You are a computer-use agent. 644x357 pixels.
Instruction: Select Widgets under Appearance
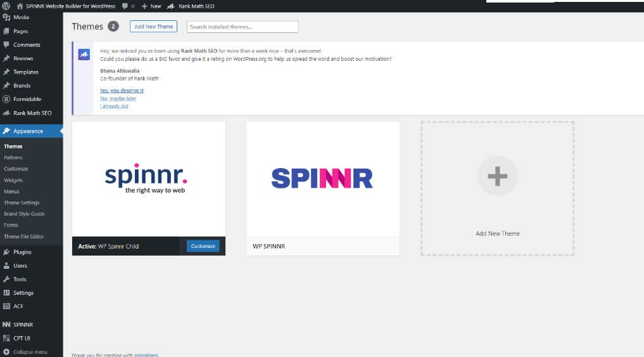point(13,180)
